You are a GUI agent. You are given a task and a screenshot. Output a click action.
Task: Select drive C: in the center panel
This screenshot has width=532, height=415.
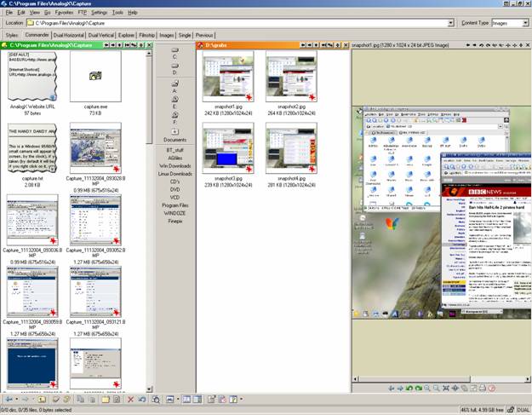pos(175,55)
